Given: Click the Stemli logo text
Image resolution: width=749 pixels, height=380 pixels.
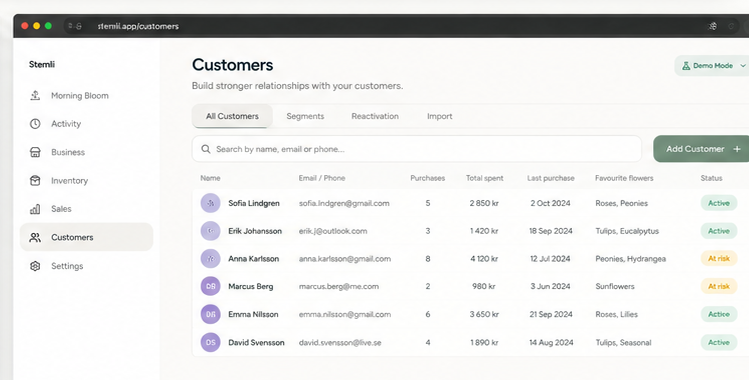Looking at the screenshot, I should point(42,64).
